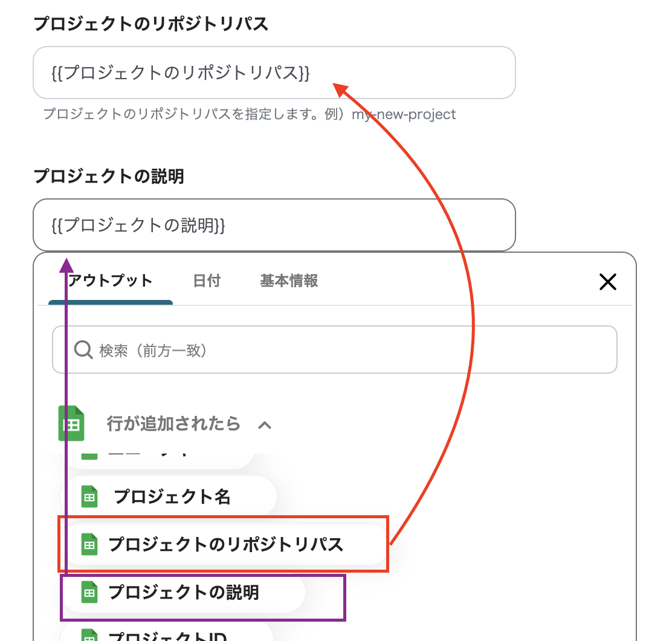Insert the プロジェクトのリポジトリパス output option label
This screenshot has width=672, height=641.
click(225, 544)
